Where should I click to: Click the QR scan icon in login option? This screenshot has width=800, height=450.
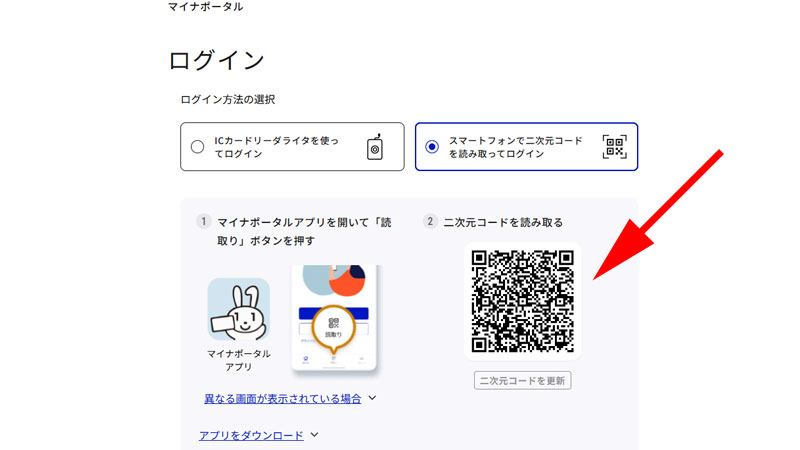[614, 147]
